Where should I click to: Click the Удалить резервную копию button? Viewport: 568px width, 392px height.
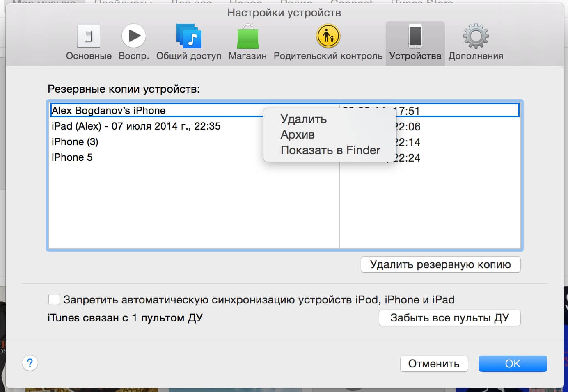pyautogui.click(x=440, y=264)
